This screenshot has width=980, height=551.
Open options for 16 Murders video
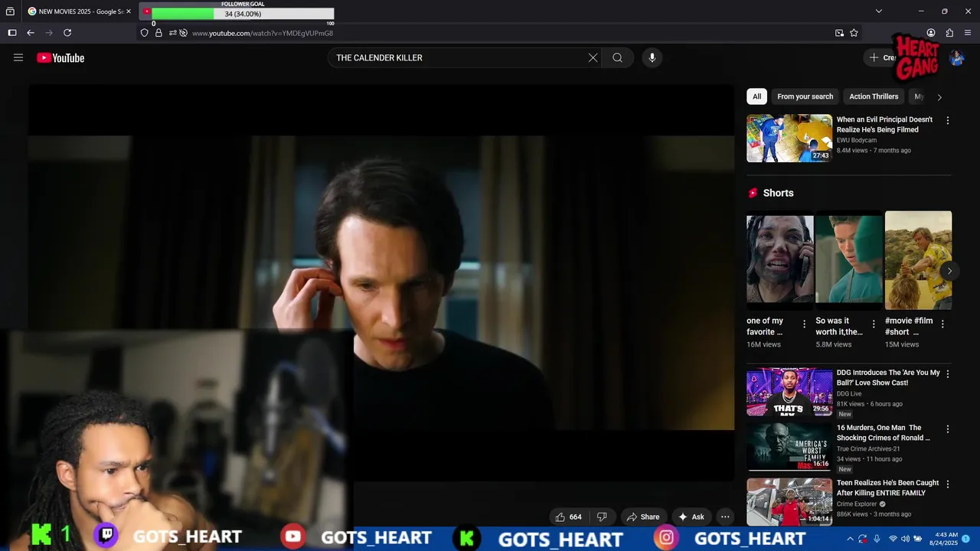point(948,429)
